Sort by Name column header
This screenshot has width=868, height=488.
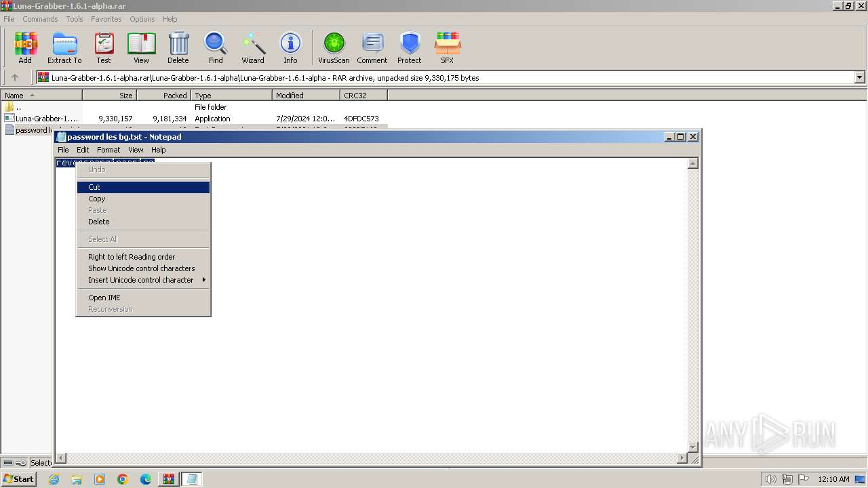tap(41, 96)
